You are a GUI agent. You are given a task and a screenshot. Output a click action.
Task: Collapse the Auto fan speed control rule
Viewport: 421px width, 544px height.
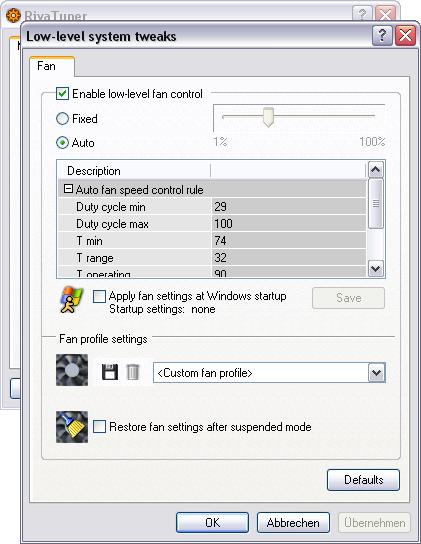[68, 189]
